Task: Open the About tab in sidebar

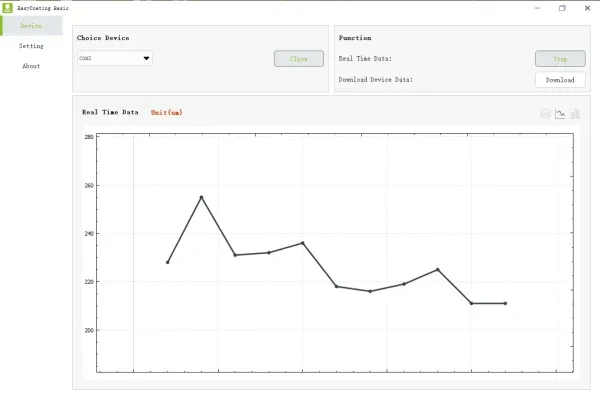Action: [31, 66]
